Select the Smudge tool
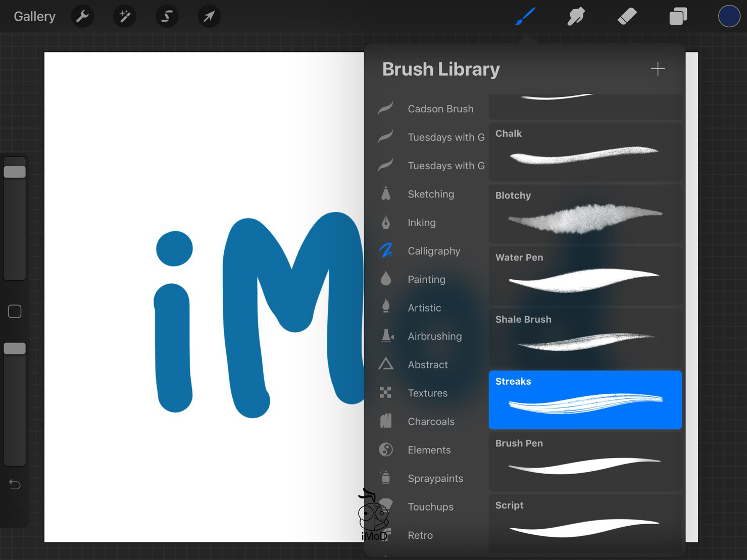 [576, 16]
